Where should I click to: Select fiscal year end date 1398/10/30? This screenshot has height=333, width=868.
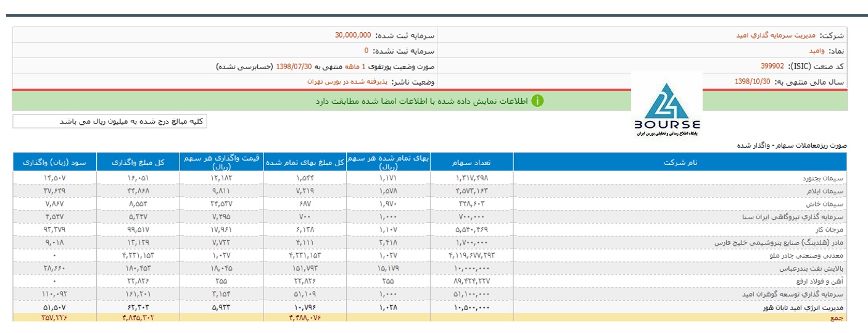pyautogui.click(x=753, y=82)
